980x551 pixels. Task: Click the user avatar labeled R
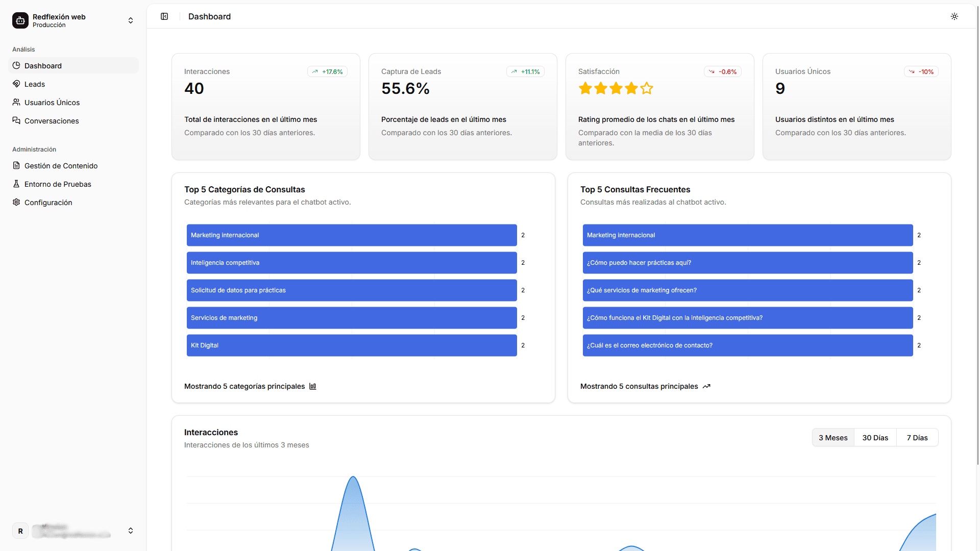[x=20, y=531]
